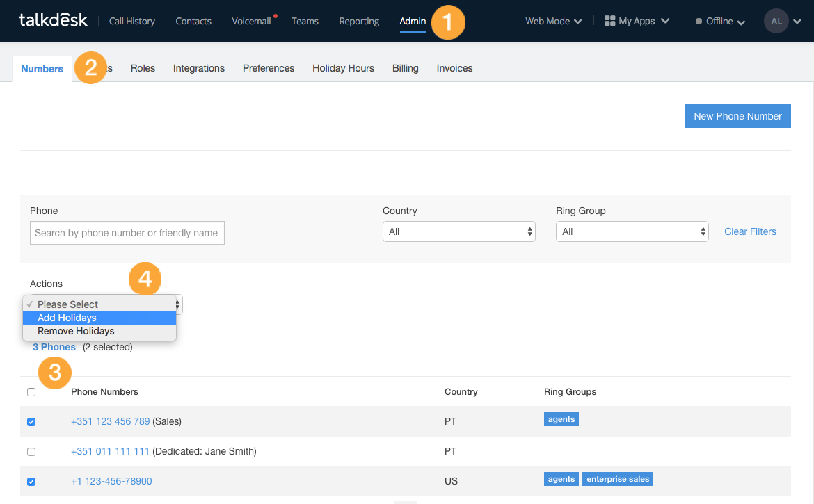814x504 pixels.
Task: Click the Talkdesk logo
Action: pos(53,20)
